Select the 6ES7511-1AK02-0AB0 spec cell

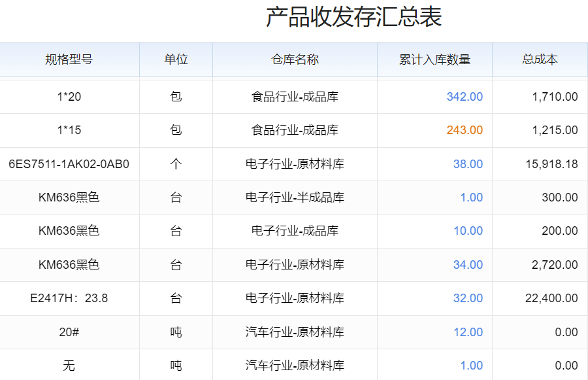click(69, 164)
